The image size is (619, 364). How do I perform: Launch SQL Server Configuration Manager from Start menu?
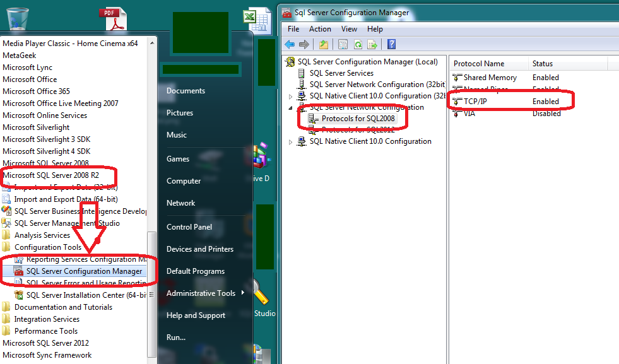(84, 271)
